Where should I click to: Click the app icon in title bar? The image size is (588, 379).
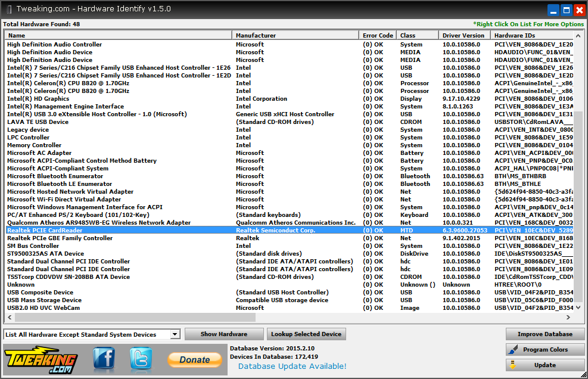point(9,9)
